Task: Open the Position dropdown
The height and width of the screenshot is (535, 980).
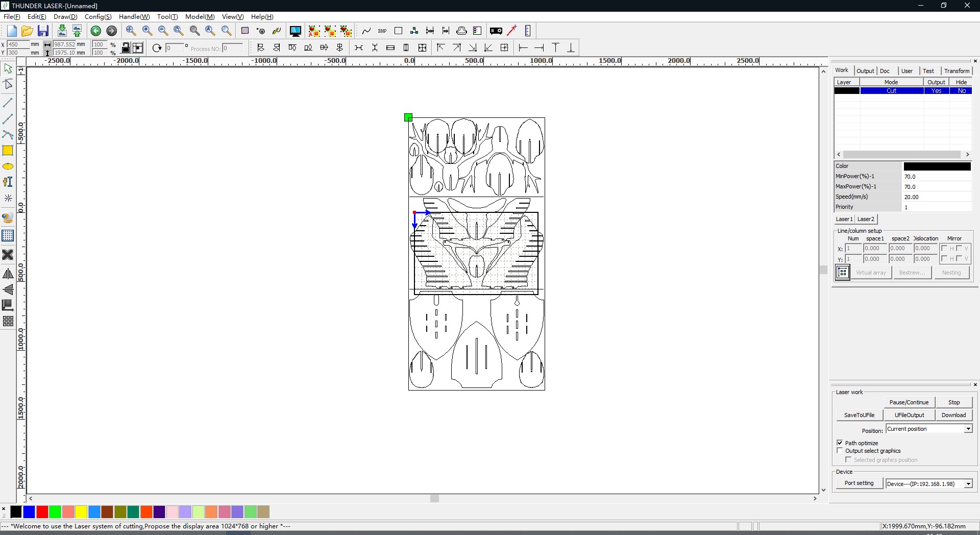Action: [x=968, y=429]
